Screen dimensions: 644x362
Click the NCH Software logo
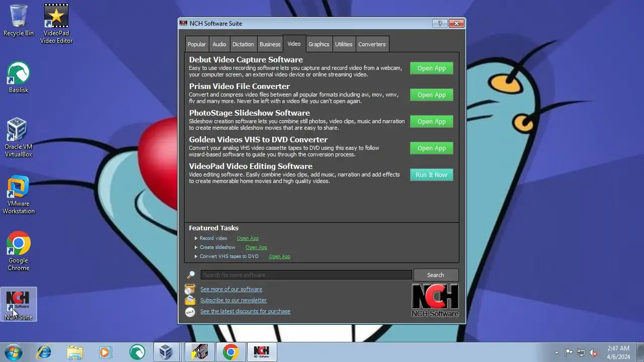tap(435, 300)
